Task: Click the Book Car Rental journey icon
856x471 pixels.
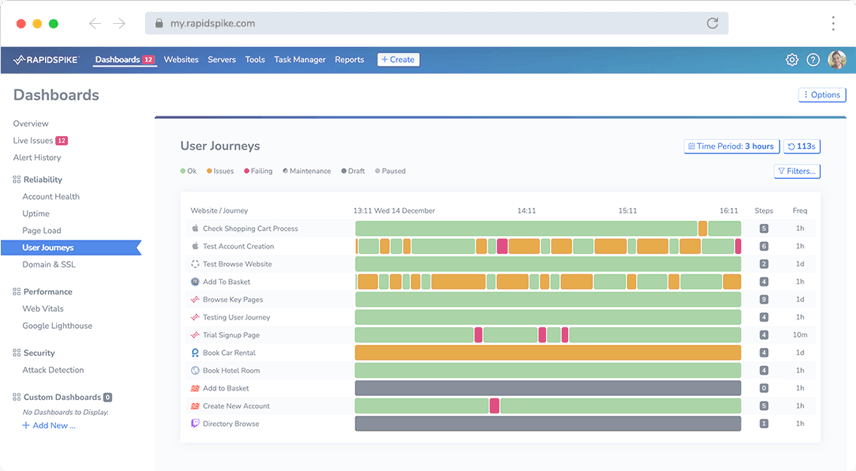Action: pos(195,353)
